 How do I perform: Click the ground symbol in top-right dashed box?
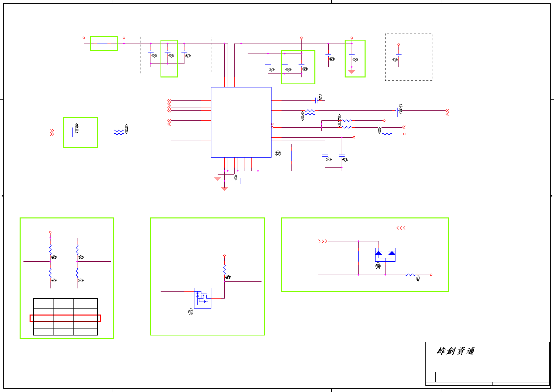point(398,68)
